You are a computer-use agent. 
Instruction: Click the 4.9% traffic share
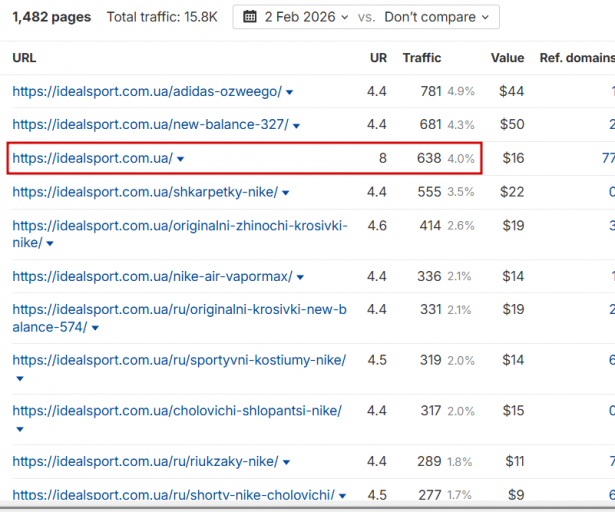pyautogui.click(x=461, y=92)
